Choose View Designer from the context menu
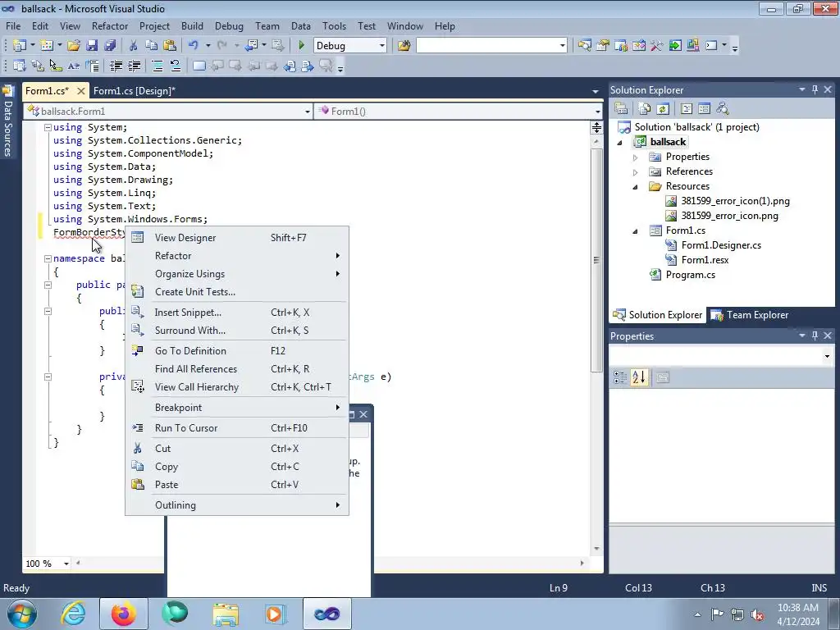The image size is (840, 630). (x=237, y=237)
